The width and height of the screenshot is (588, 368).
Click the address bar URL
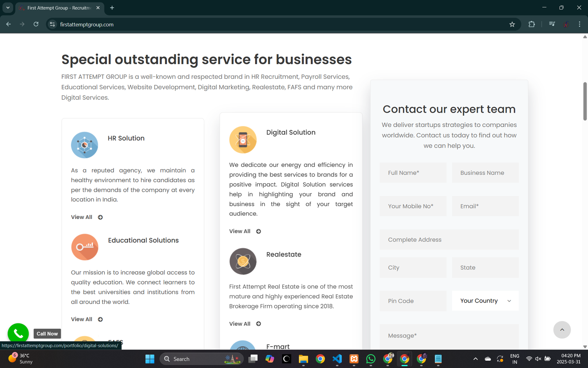[x=87, y=25]
